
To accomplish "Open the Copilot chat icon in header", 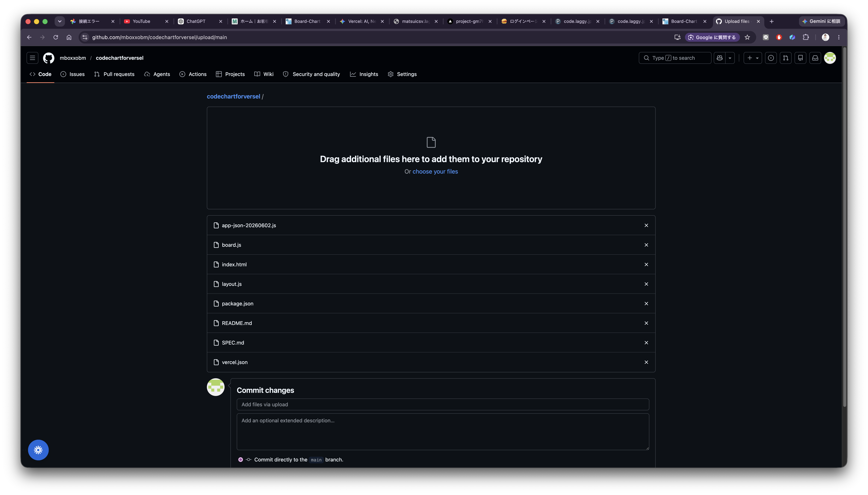I will point(719,58).
